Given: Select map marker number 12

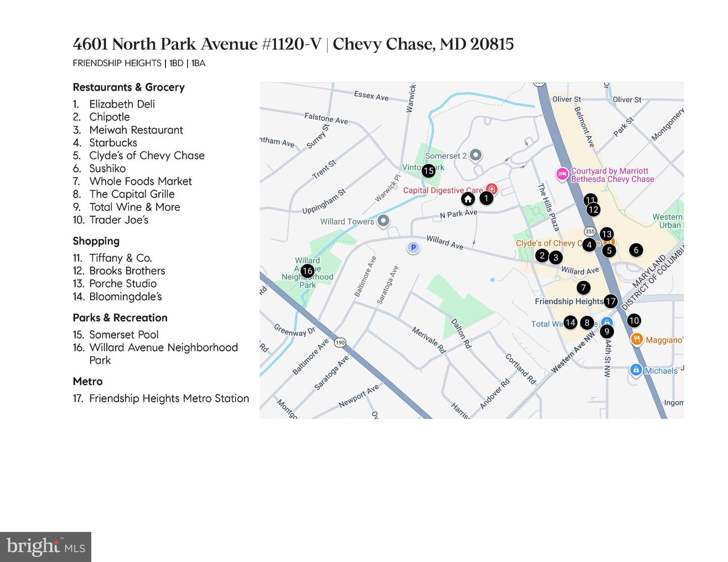Looking at the screenshot, I should point(594,209).
